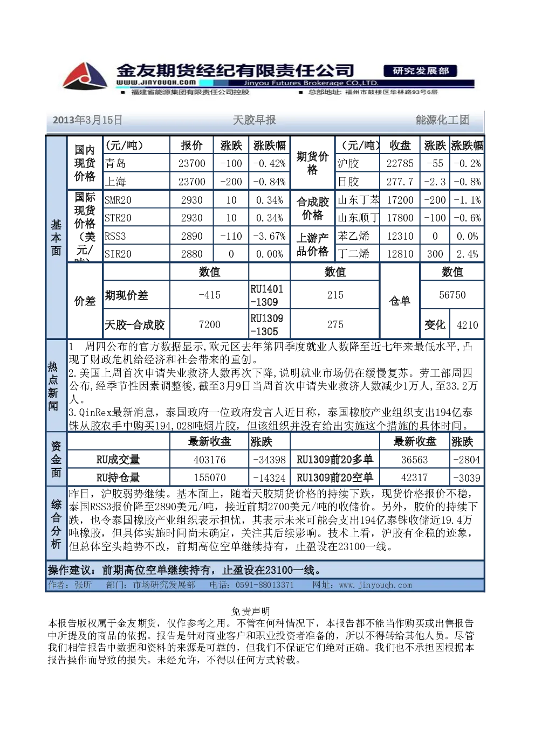Click the Jinyou Futures company logo
Viewport: 535px width, 756px height.
(x=85, y=76)
